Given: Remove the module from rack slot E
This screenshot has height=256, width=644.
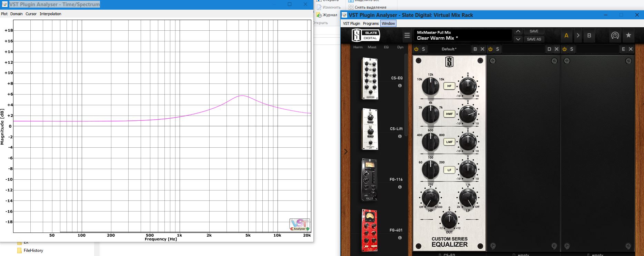Looking at the screenshot, I should click(x=631, y=49).
